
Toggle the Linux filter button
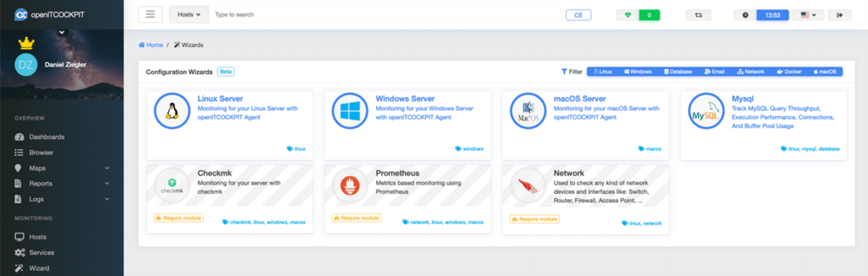tap(603, 72)
